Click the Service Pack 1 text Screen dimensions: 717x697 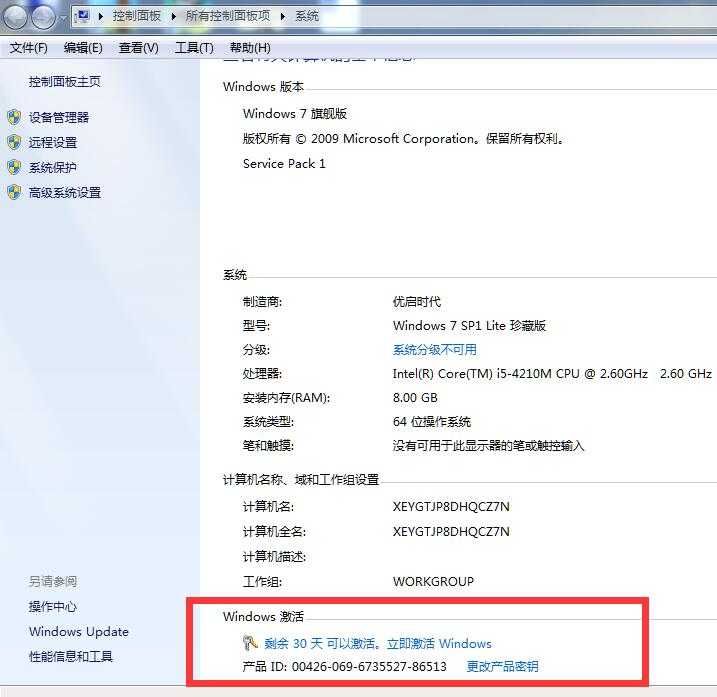(x=284, y=163)
